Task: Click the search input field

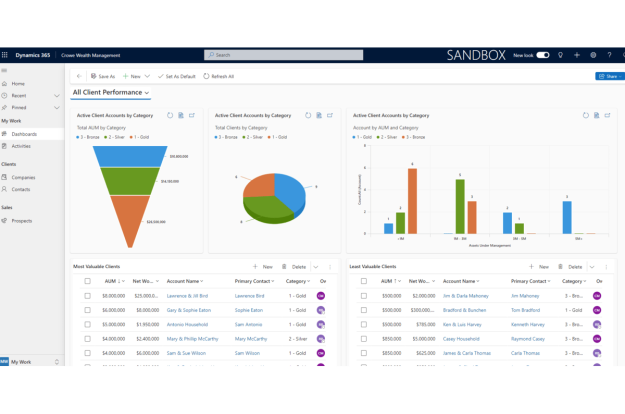Action: [283, 55]
